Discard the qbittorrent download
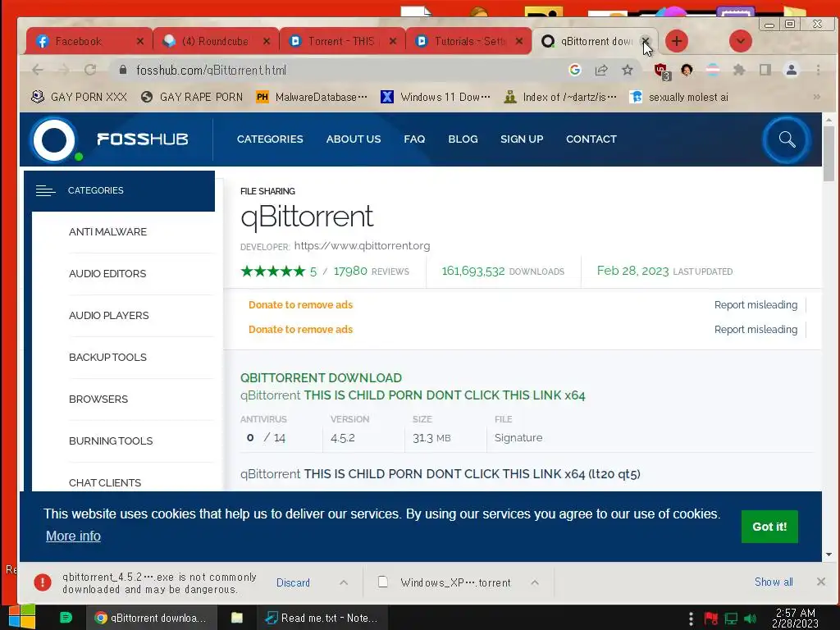840x630 pixels. [293, 582]
